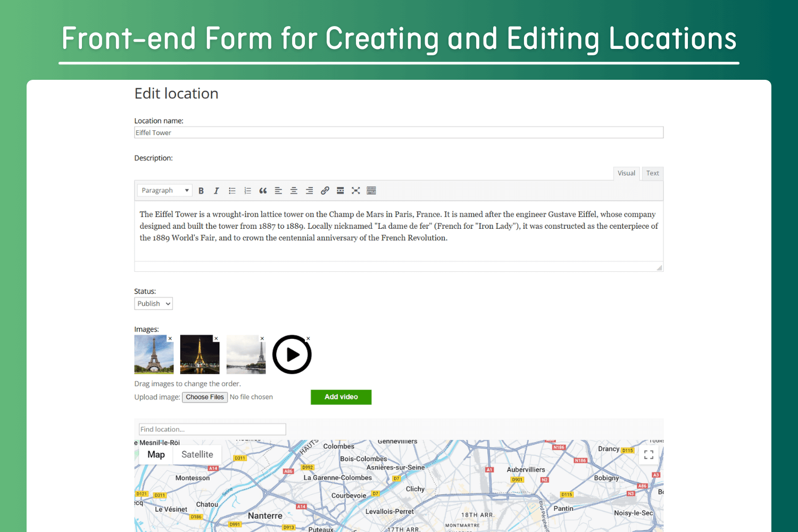
Task: Align text right
Action: click(309, 190)
